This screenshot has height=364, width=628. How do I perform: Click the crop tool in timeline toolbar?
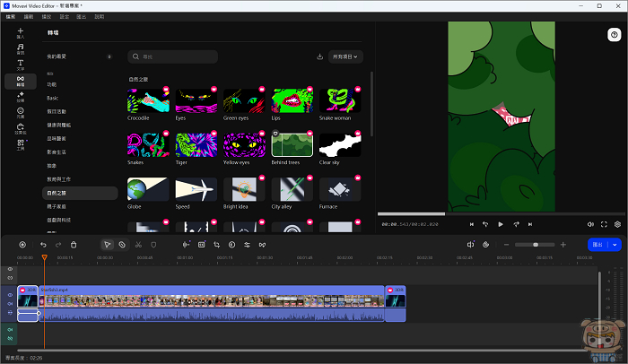216,244
